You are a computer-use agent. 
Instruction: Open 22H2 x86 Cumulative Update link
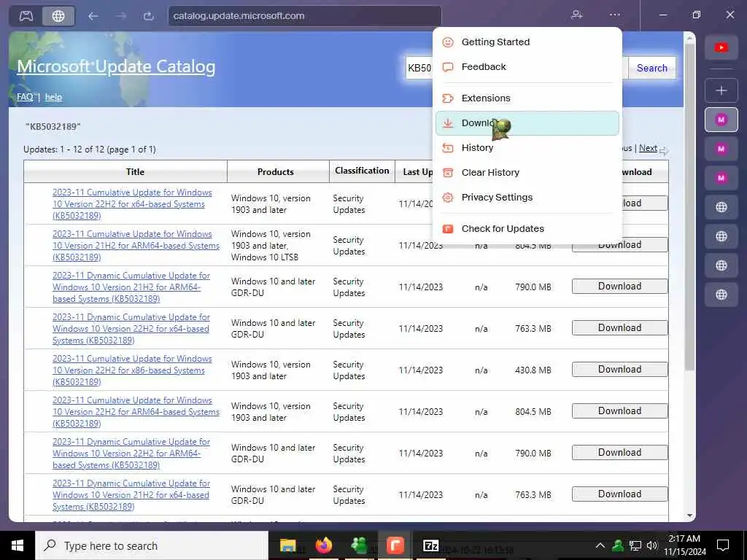[x=132, y=370]
